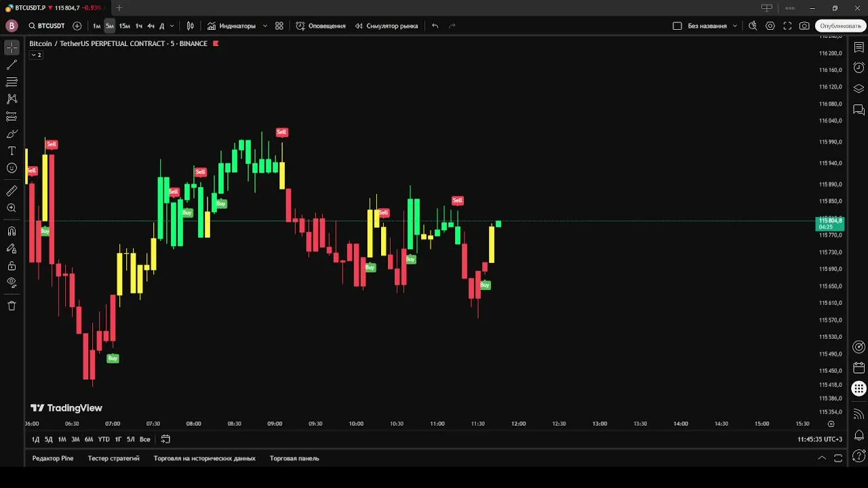The height and width of the screenshot is (488, 868).
Task: Start the Симулятор рынка replay
Action: click(387, 26)
